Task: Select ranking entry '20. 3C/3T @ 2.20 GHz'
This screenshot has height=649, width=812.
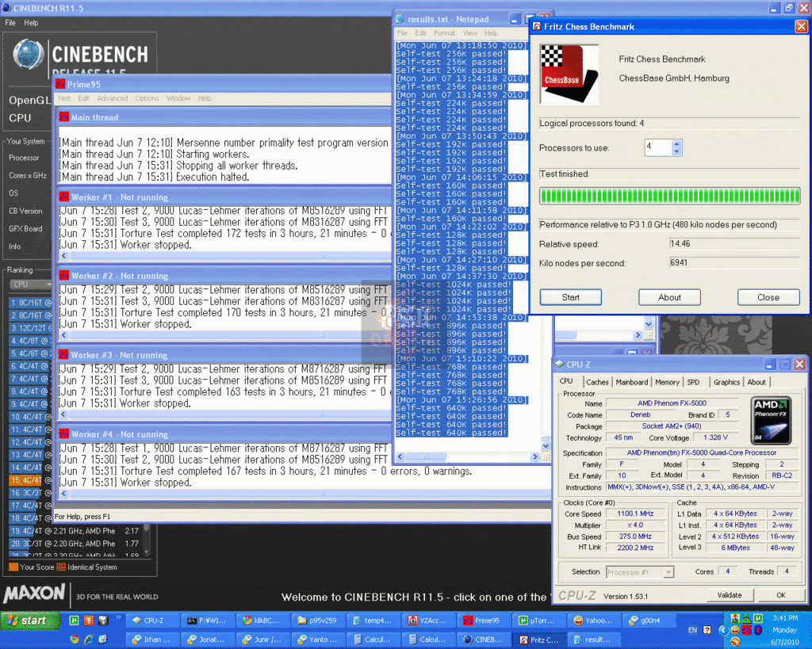Action: pyautogui.click(x=75, y=544)
